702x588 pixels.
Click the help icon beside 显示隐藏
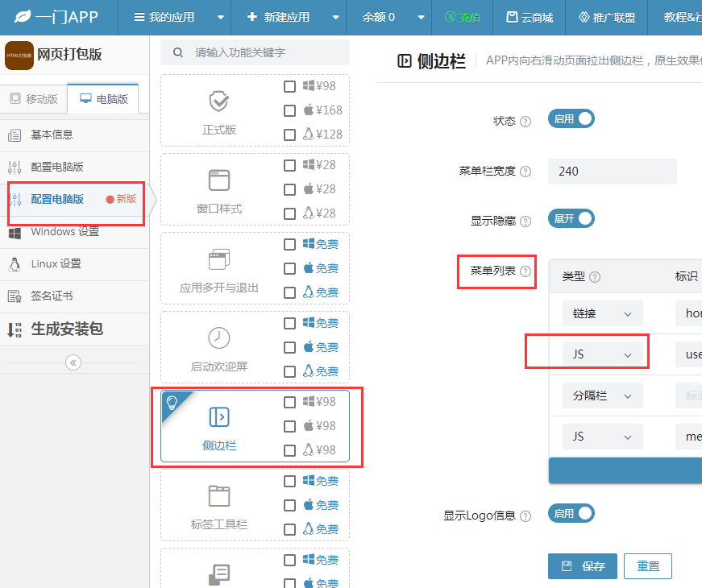[526, 221]
